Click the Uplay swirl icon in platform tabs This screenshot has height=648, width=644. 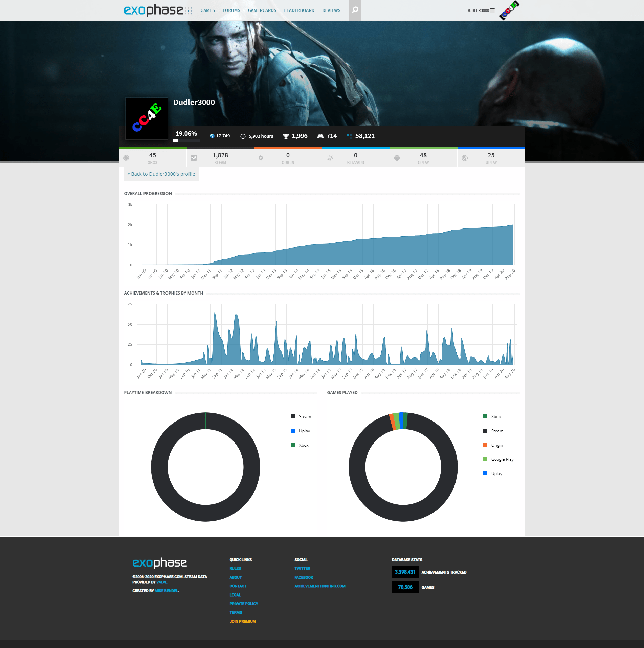[465, 158]
